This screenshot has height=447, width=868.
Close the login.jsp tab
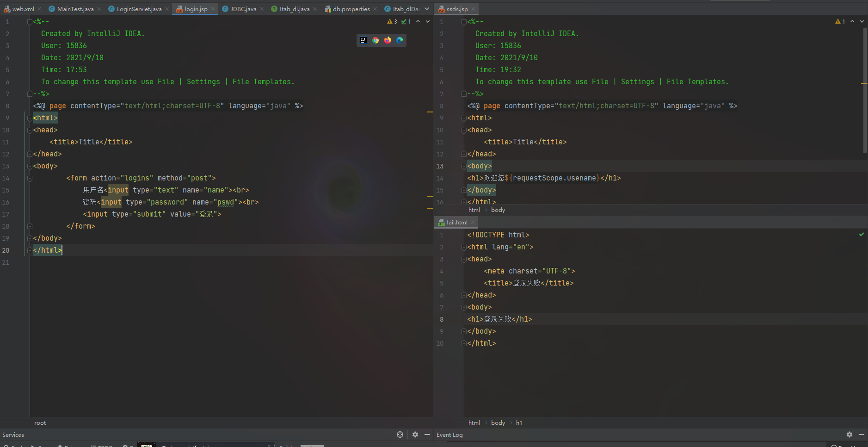(213, 9)
